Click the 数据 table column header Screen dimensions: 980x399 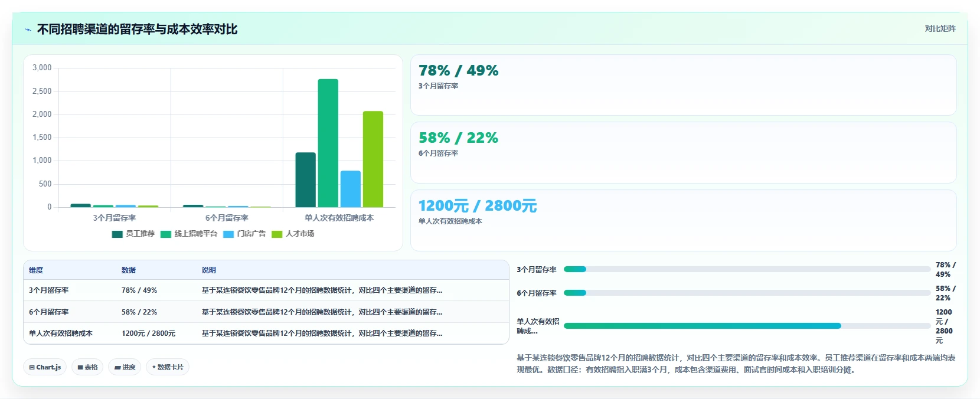[x=129, y=270]
